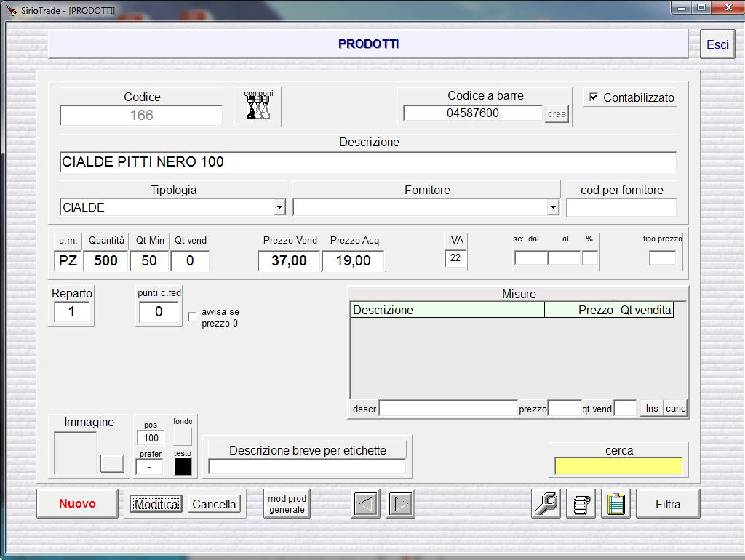Click Prezzo Vend field showing 37,00

point(289,261)
